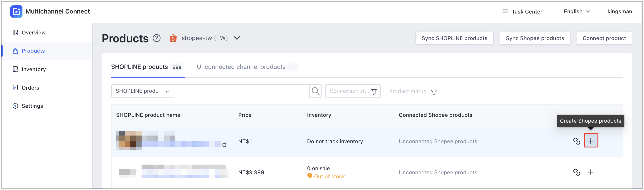Click the Products shopping bag icon
This screenshot has width=644, height=190.
point(15,51)
